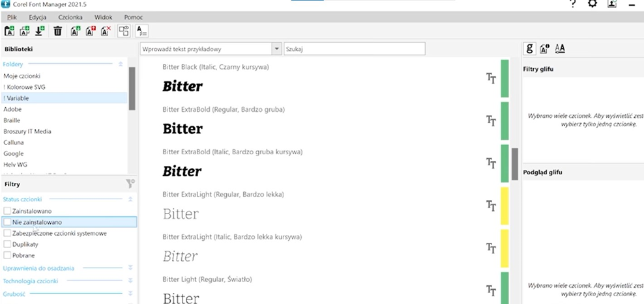Open the glyph filters 'g' panel icon
The image size is (644, 304).
point(529,49)
